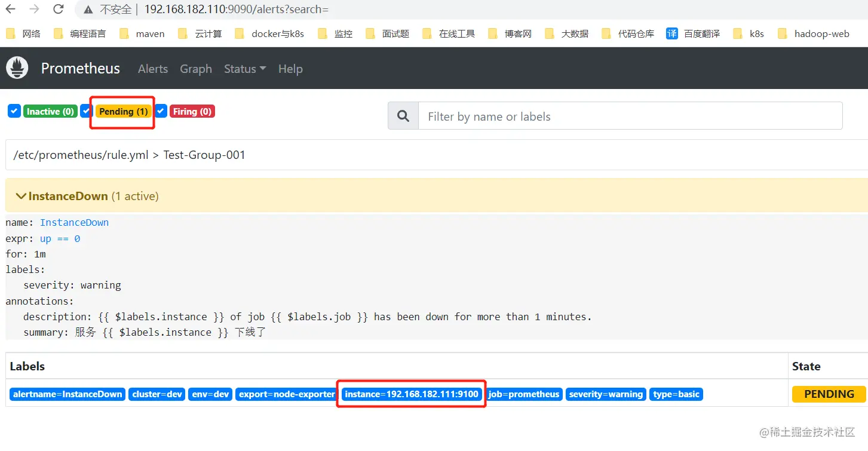This screenshot has width=868, height=451.
Task: Click the browser address bar URL
Action: [237, 10]
